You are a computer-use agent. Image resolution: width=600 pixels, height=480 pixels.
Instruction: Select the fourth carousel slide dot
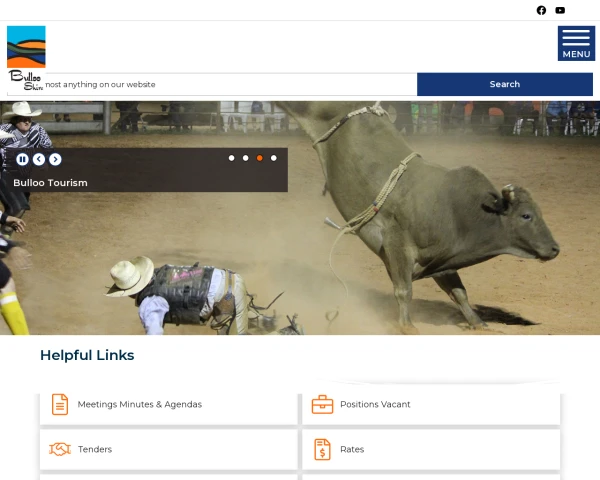pyautogui.click(x=274, y=158)
